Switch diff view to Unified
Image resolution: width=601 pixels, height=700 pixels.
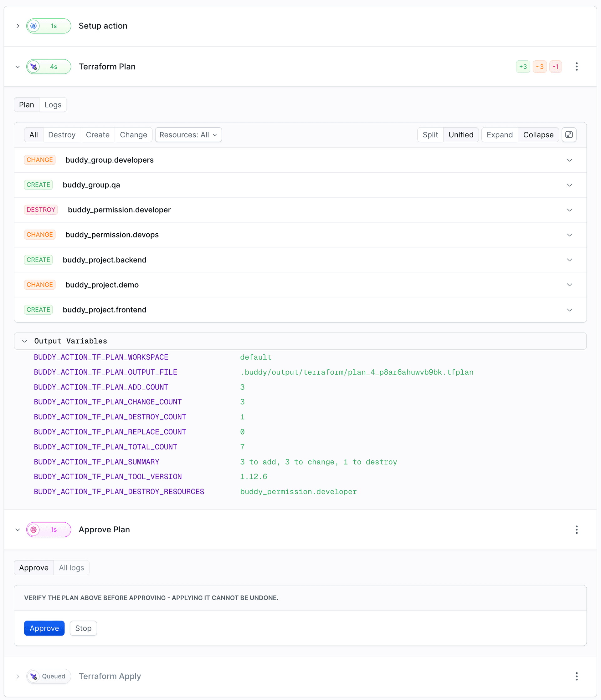click(461, 135)
